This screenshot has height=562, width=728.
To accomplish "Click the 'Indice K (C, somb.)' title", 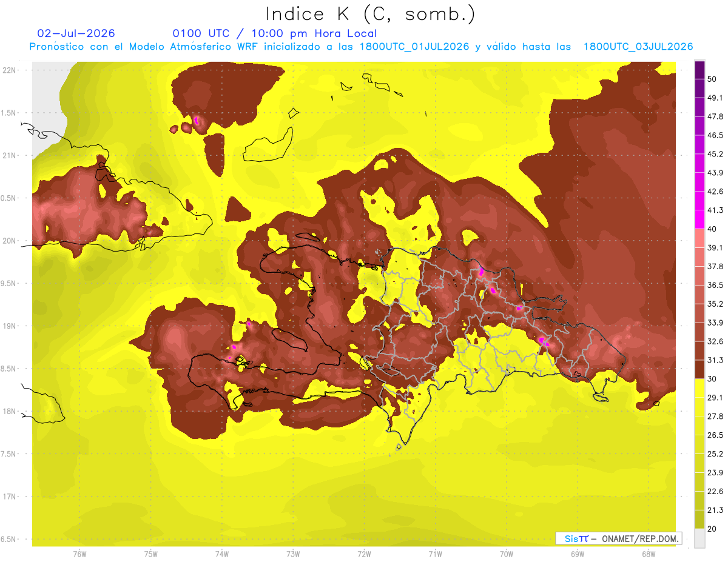I will [x=371, y=14].
